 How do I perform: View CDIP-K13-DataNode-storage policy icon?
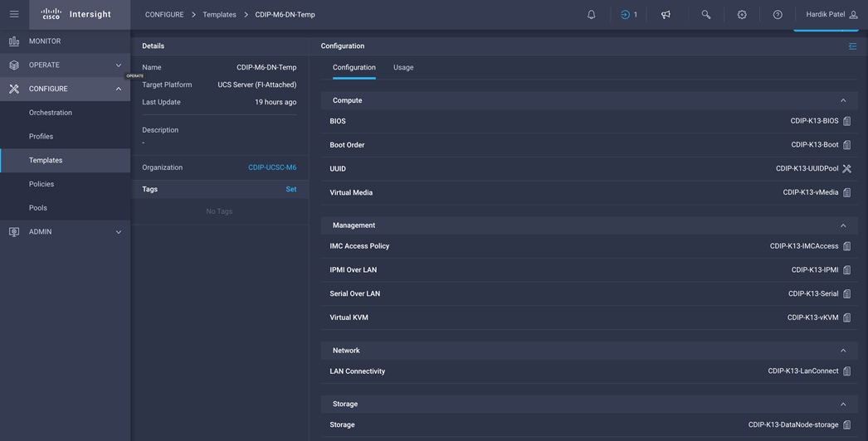(x=847, y=425)
